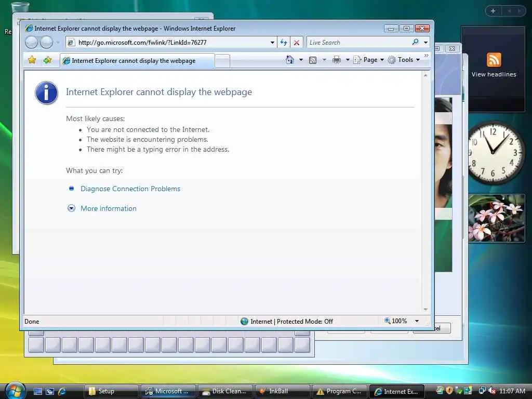Close the background dialog window behind Internet Explorer

[452, 48]
